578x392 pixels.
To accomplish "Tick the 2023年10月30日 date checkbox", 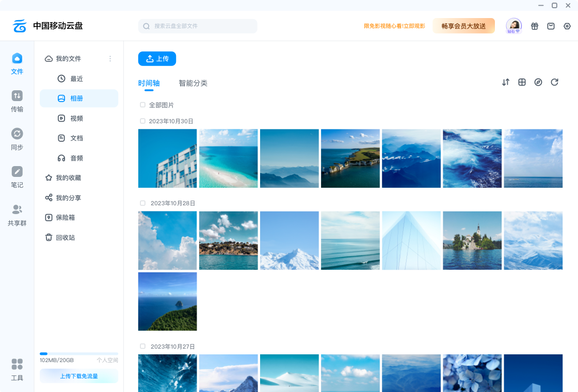I will click(143, 121).
